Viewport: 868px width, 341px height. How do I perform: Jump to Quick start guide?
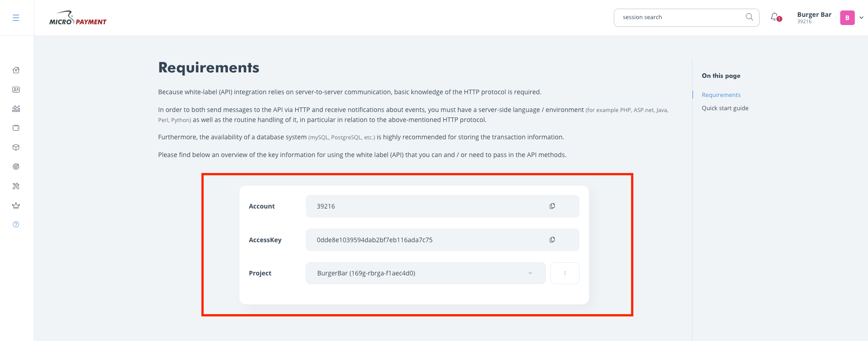point(725,108)
